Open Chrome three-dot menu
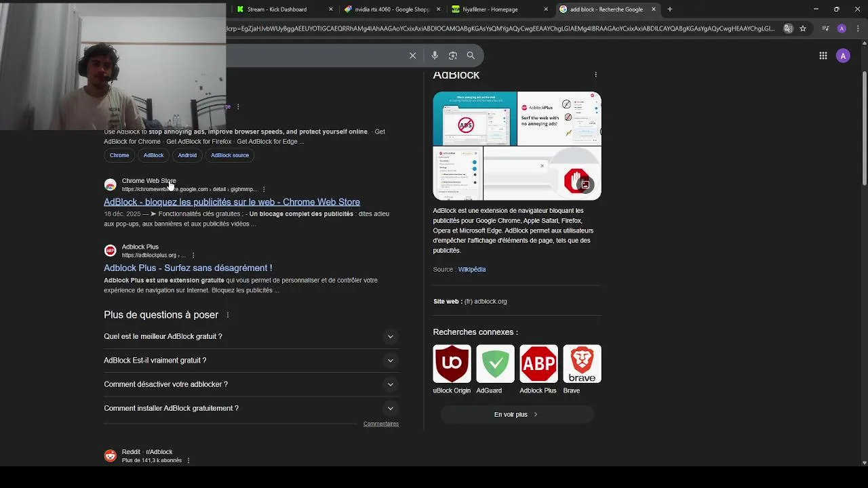This screenshot has height=488, width=868. tap(857, 28)
